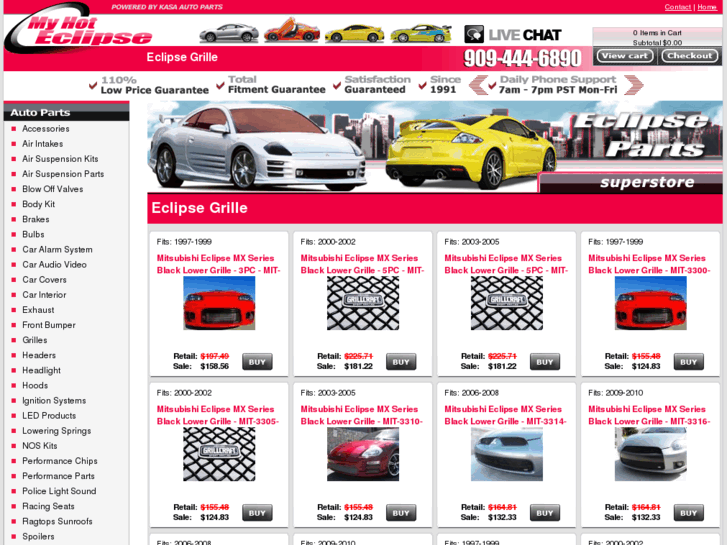
Task: Select Hoods link
Action: click(35, 385)
